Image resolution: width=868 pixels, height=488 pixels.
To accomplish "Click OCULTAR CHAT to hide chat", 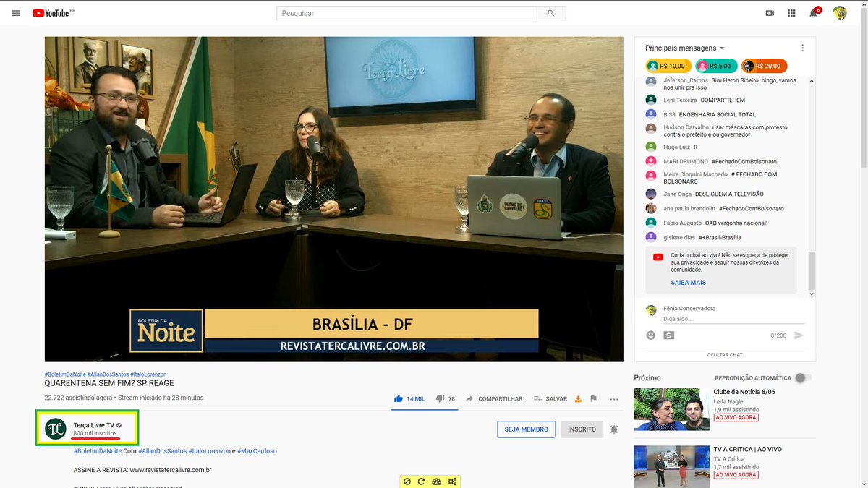I will pos(725,354).
